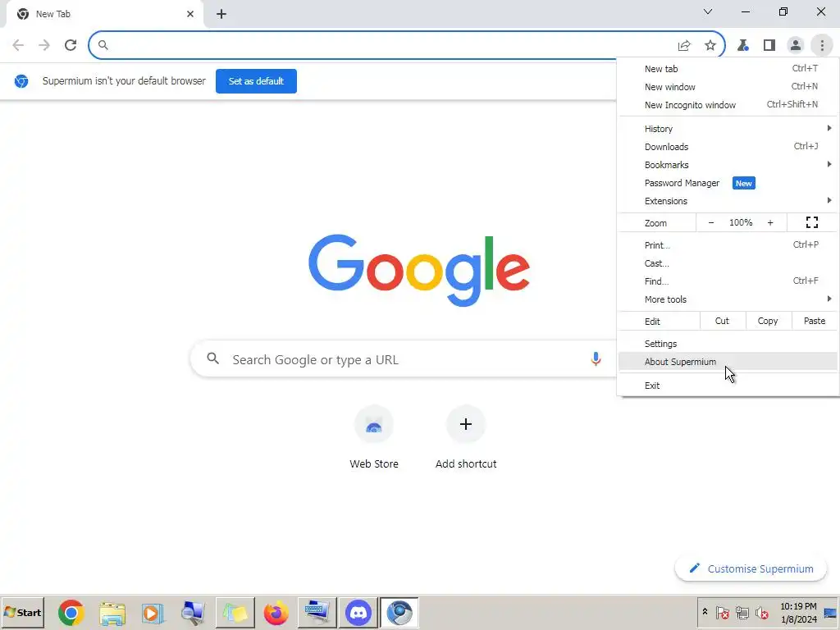
Task: Reload the page with the refresh icon
Action: coord(71,45)
